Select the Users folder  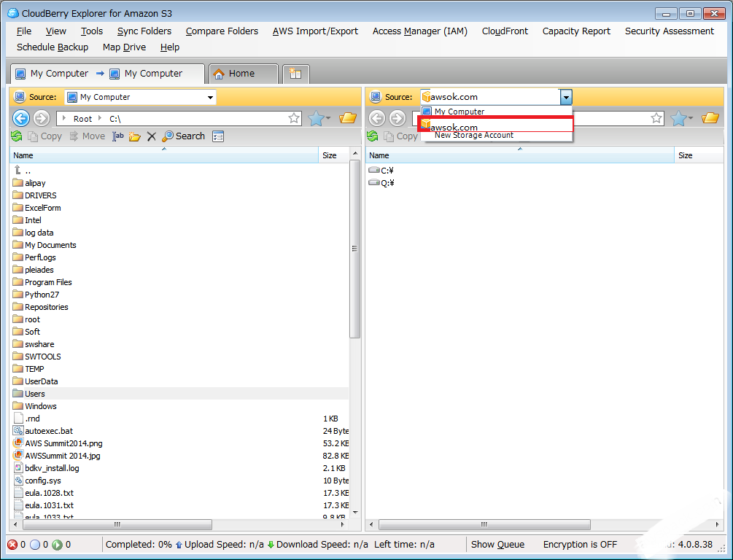point(179,394)
